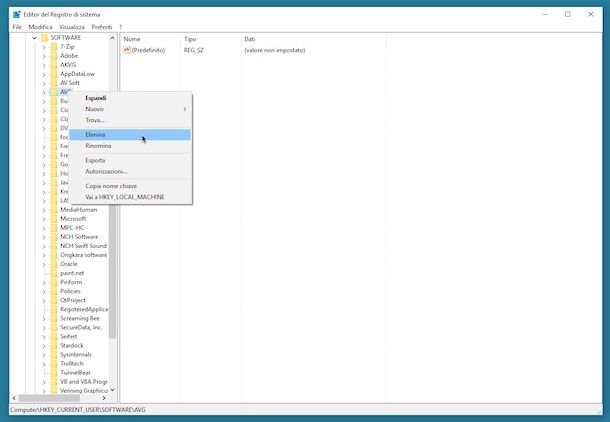
Task: Click the Stardock folder icon
Action: [54, 345]
